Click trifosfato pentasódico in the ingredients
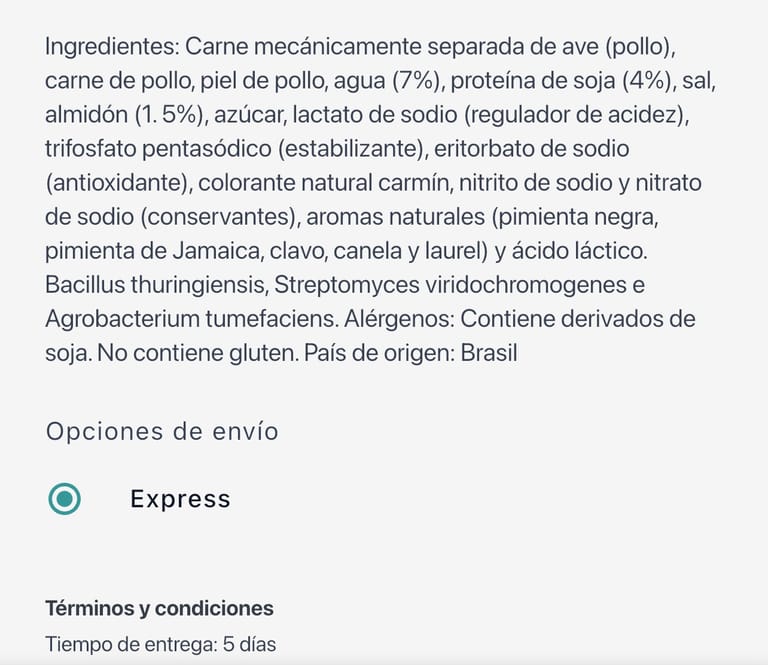The height and width of the screenshot is (665, 768). (x=157, y=149)
